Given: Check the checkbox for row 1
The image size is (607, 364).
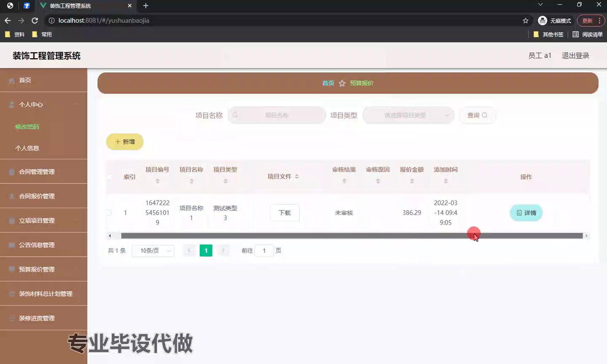Looking at the screenshot, I should (x=109, y=213).
